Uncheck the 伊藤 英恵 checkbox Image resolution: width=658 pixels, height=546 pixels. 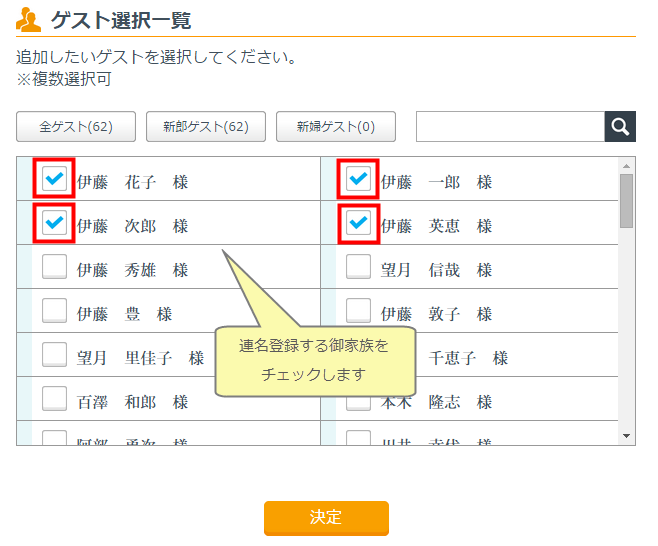click(x=358, y=223)
